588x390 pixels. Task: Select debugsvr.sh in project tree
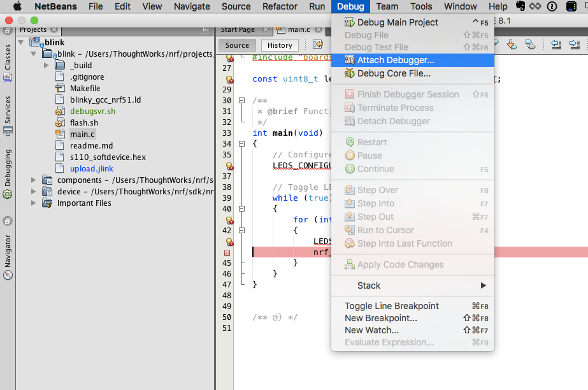tap(92, 112)
